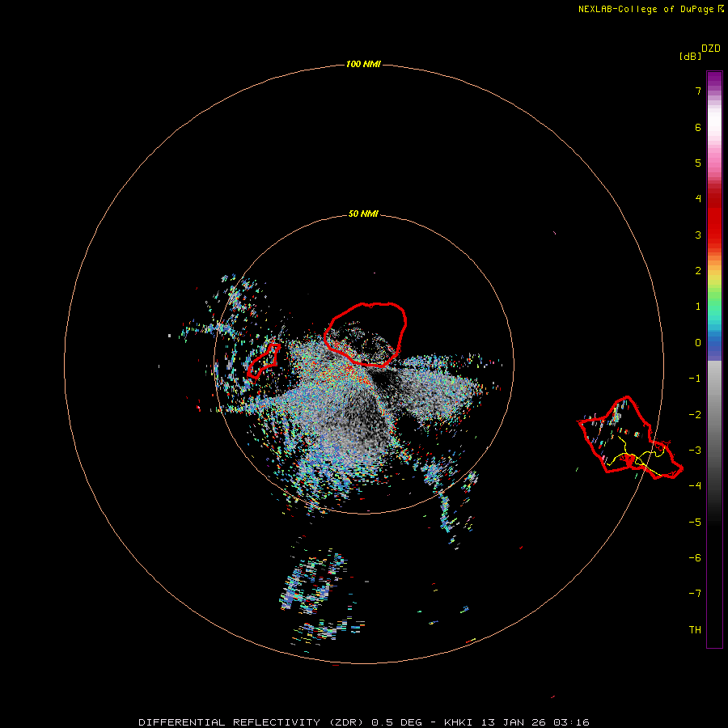The width and height of the screenshot is (728, 728).
Task: Click the -6 value on color scale
Action: pos(695,557)
